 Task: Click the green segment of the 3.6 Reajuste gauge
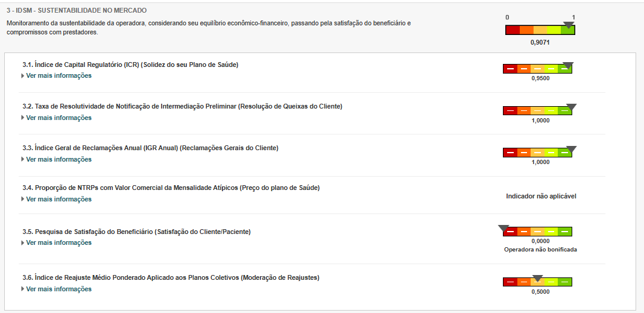point(565,282)
